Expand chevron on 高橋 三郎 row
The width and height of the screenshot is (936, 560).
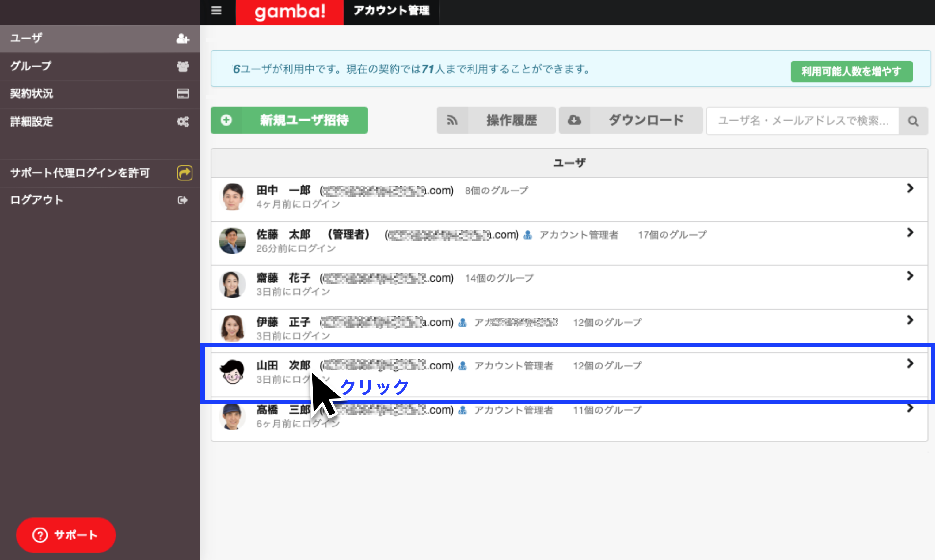(910, 408)
